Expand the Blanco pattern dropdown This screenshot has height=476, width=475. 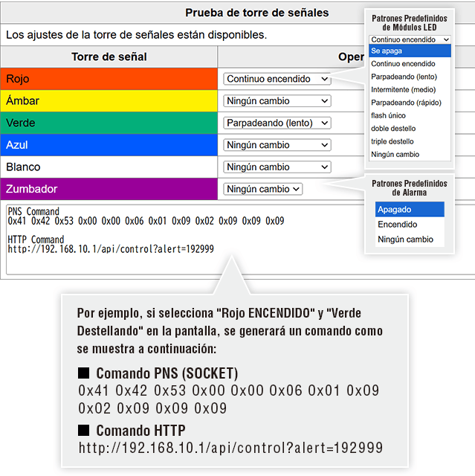tap(277, 167)
